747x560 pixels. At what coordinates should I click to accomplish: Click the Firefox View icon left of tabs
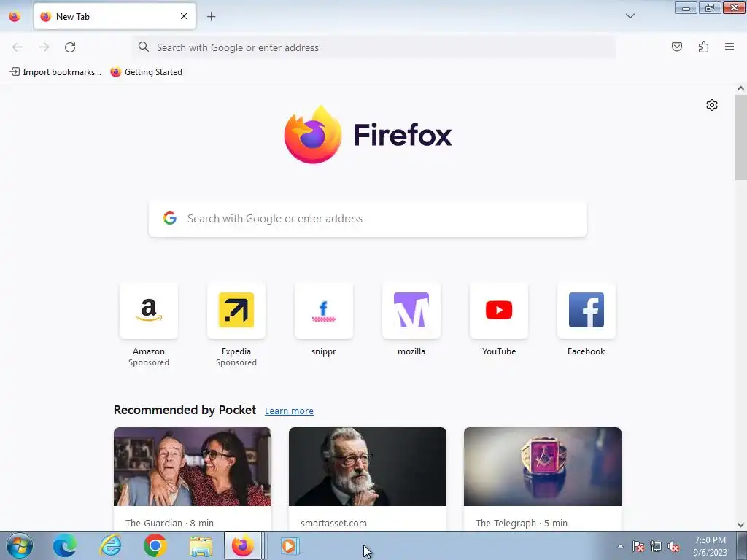15,16
